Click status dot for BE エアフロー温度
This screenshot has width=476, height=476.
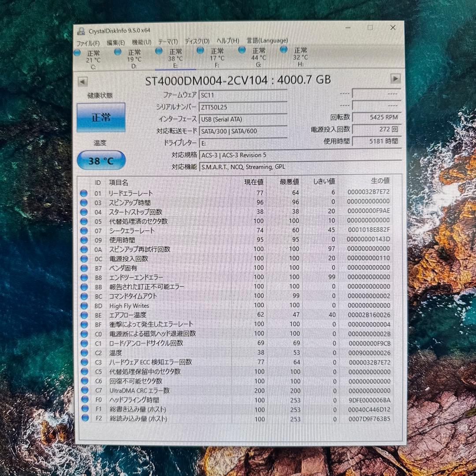(84, 316)
